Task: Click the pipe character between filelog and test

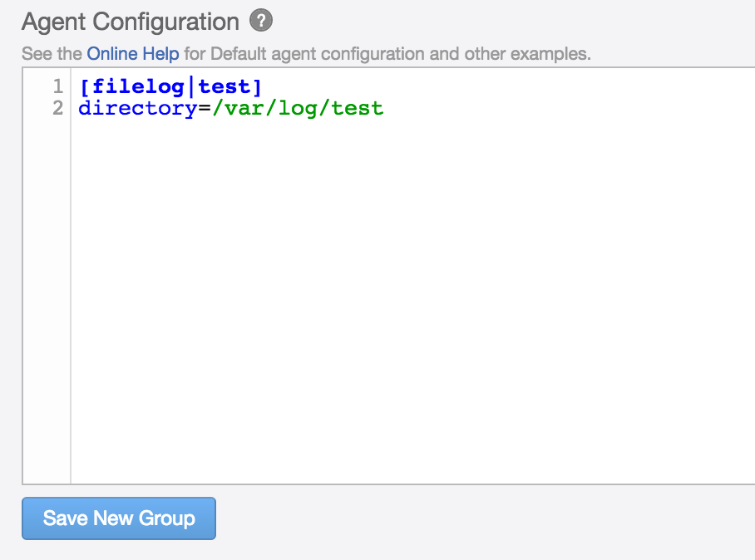Action: [x=191, y=86]
